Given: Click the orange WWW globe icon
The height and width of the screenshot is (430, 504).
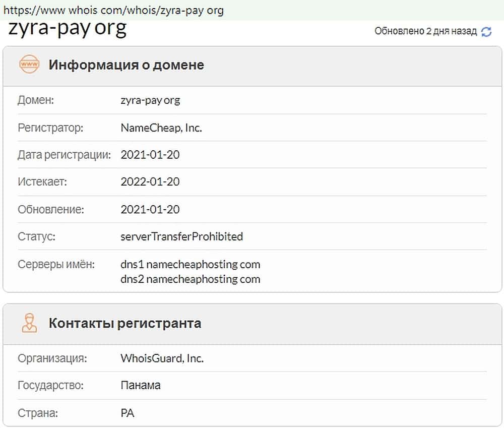Looking at the screenshot, I should coord(29,65).
